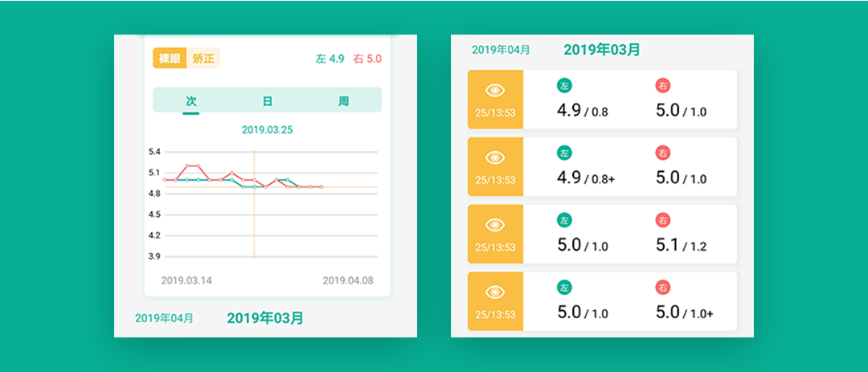The image size is (868, 372).
Task: Click green 左 badge in the 5.1 / 1.2 record
Action: click(564, 220)
